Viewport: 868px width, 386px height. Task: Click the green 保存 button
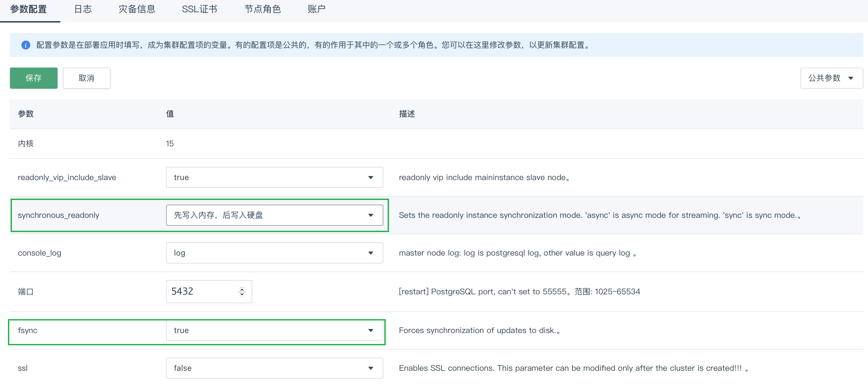click(x=34, y=78)
